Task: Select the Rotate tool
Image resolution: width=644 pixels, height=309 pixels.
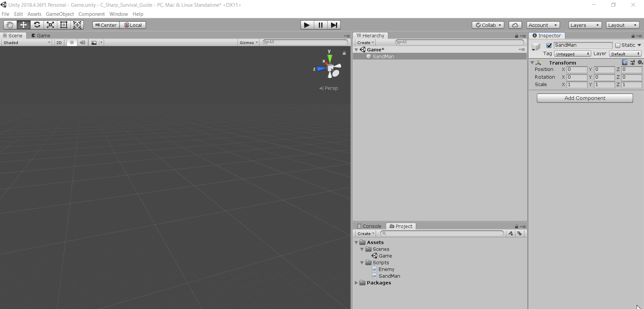Action: 37,25
